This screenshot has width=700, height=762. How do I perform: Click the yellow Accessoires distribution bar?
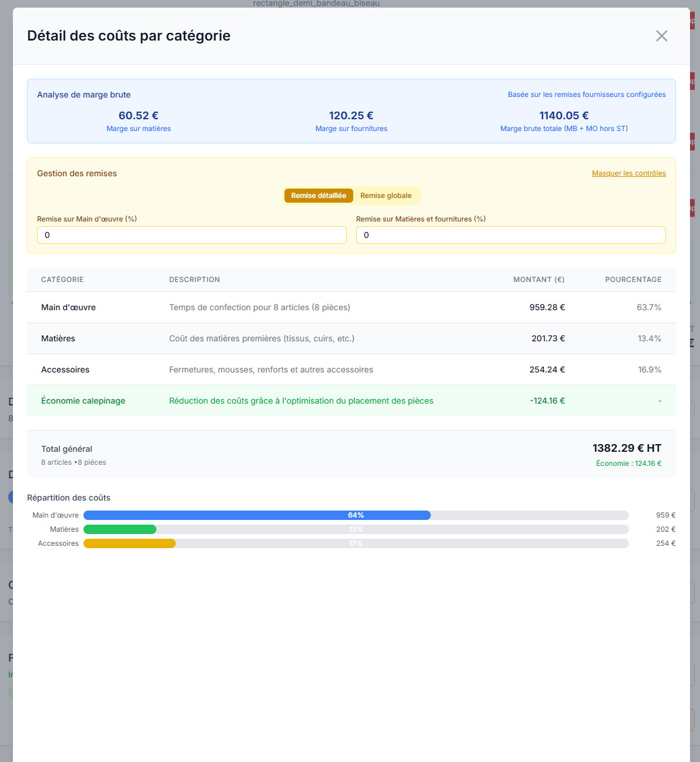pos(129,543)
